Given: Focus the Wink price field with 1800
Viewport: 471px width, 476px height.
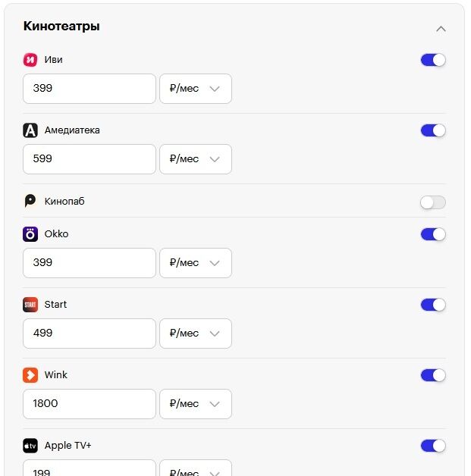Looking at the screenshot, I should (x=89, y=404).
